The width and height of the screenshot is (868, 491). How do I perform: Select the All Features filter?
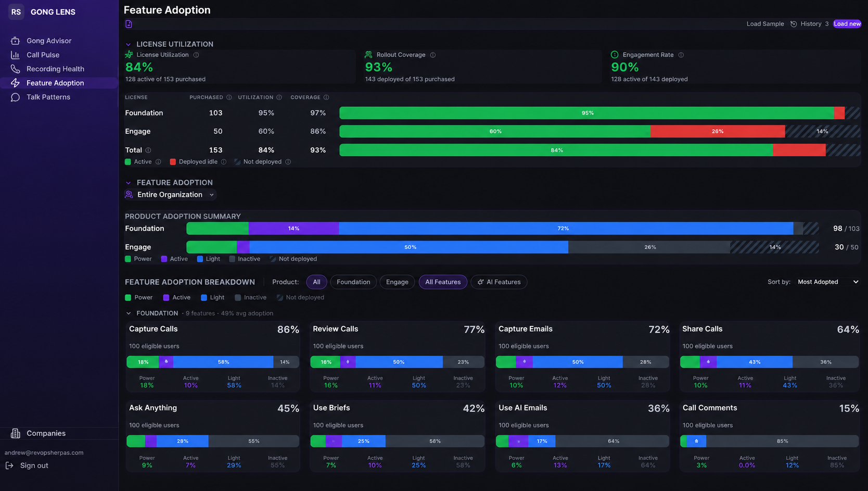pyautogui.click(x=443, y=282)
